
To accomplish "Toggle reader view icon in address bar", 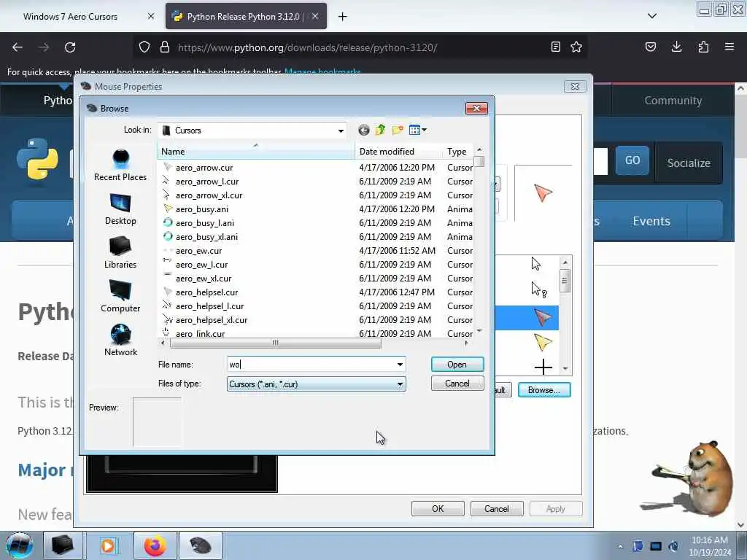I will coord(555,47).
